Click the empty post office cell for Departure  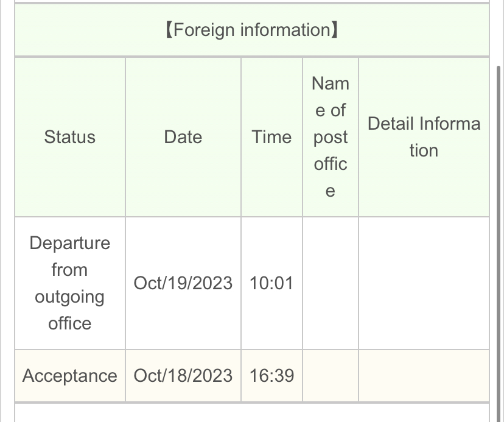tap(330, 283)
